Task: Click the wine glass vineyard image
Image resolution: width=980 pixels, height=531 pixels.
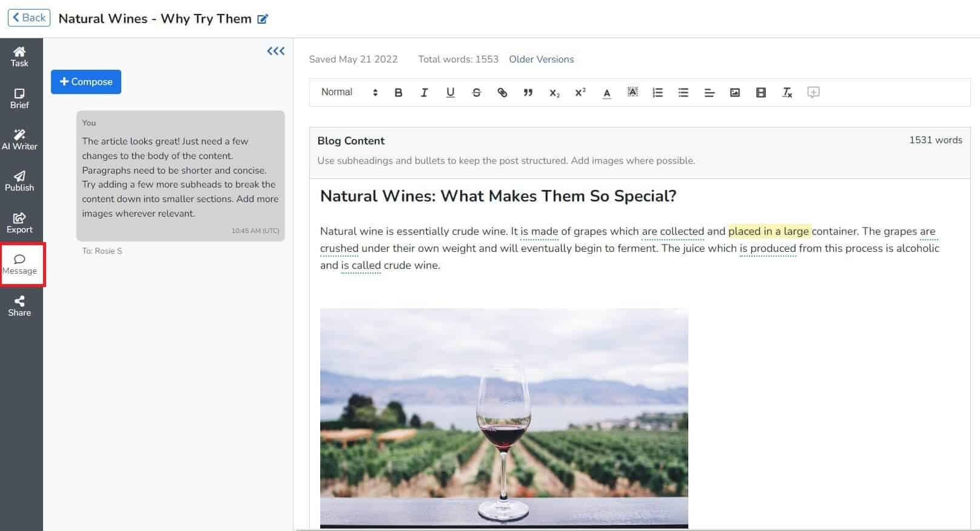Action: tap(504, 418)
